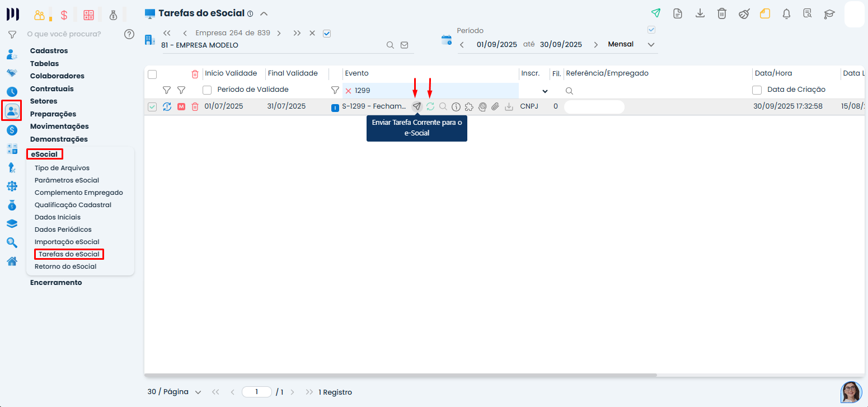Open money bag icon in top bar
This screenshot has height=407, width=868.
pyautogui.click(x=114, y=15)
